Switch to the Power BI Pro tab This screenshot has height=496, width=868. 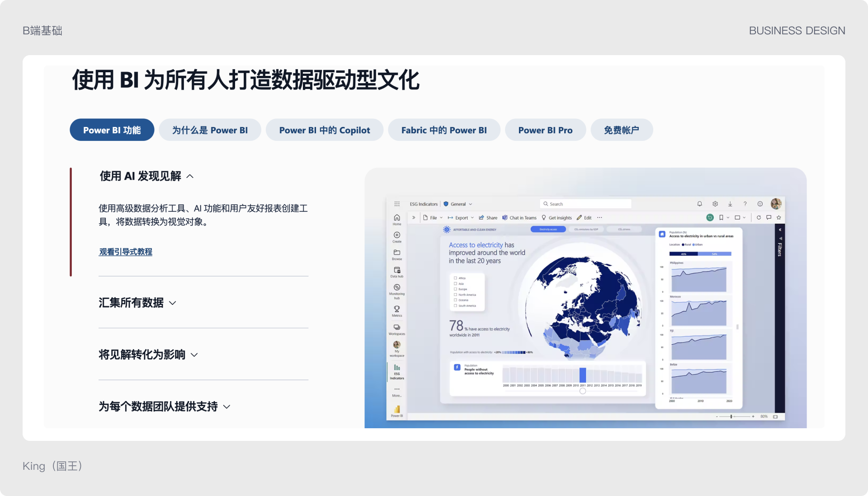point(545,130)
